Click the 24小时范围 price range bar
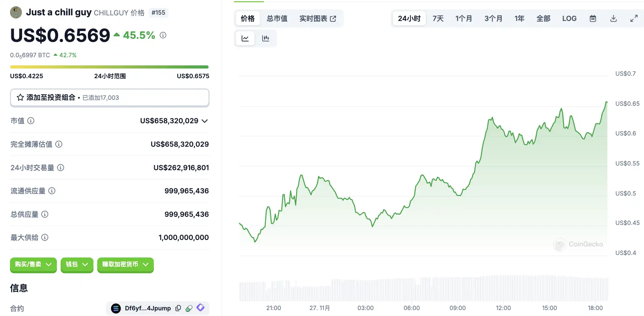Screen dimensions: 644x316 pyautogui.click(x=109, y=67)
